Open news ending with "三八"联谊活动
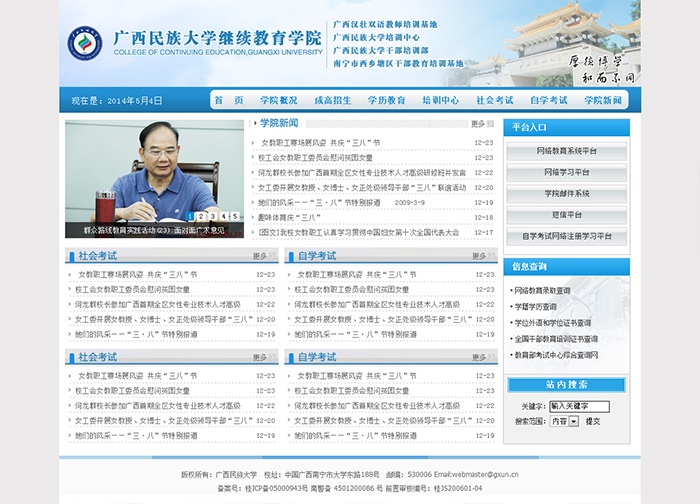Viewport: 700px width, 504px height. click(x=362, y=188)
